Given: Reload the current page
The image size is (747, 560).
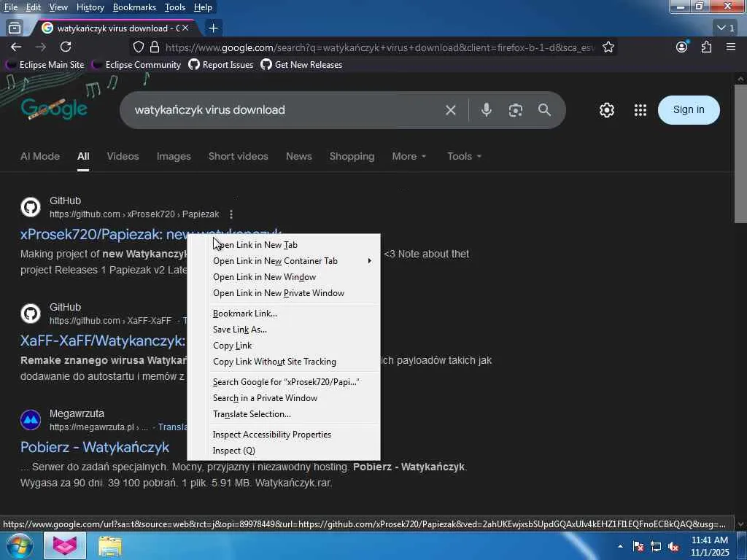Looking at the screenshot, I should tap(66, 47).
